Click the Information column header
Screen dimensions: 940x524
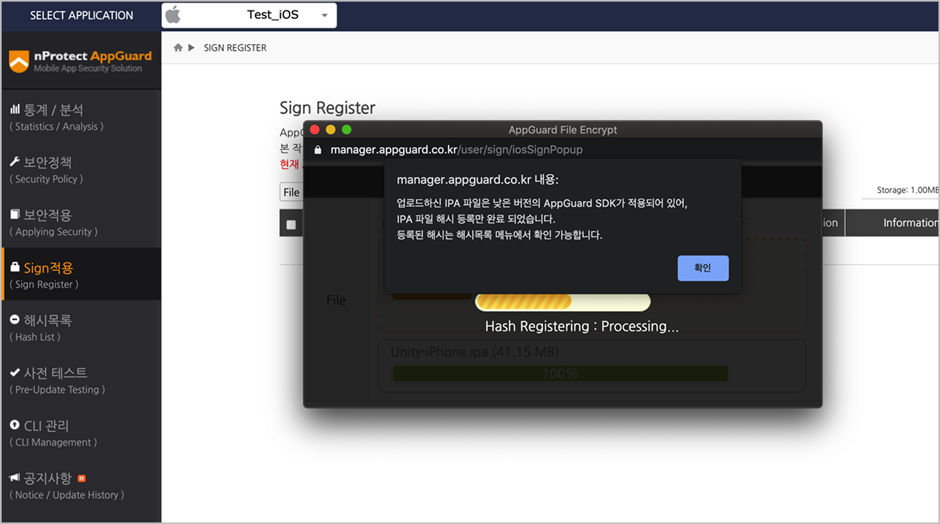click(x=909, y=223)
